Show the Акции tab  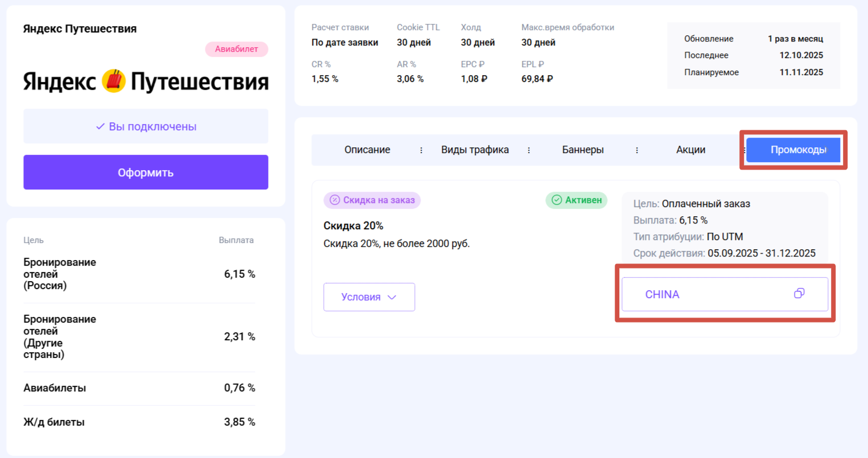point(690,150)
